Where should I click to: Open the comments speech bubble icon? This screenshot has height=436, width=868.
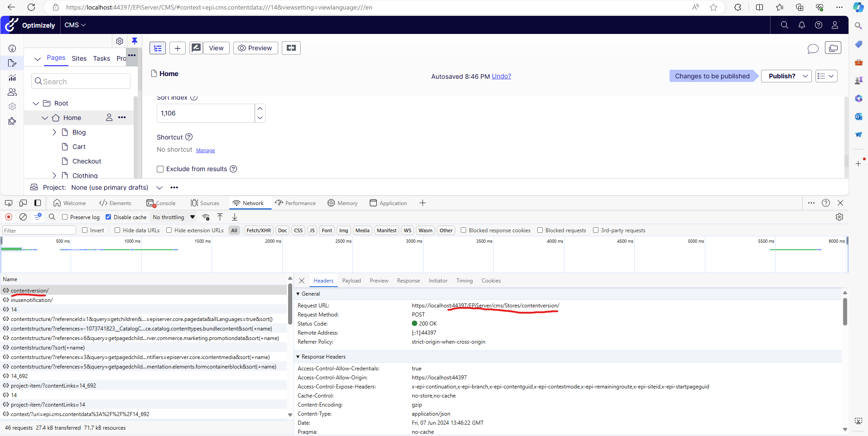(x=813, y=48)
